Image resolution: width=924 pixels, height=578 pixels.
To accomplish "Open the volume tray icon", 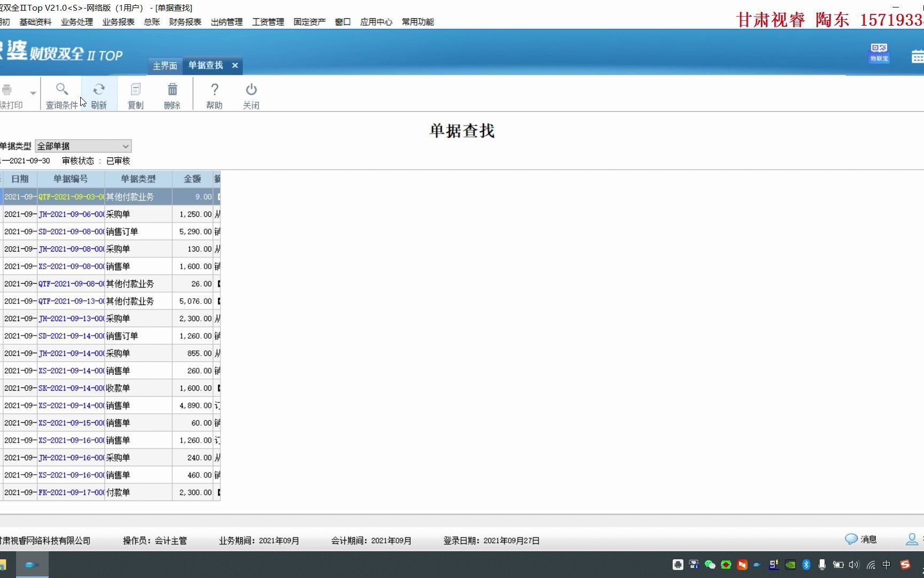I will pos(853,565).
